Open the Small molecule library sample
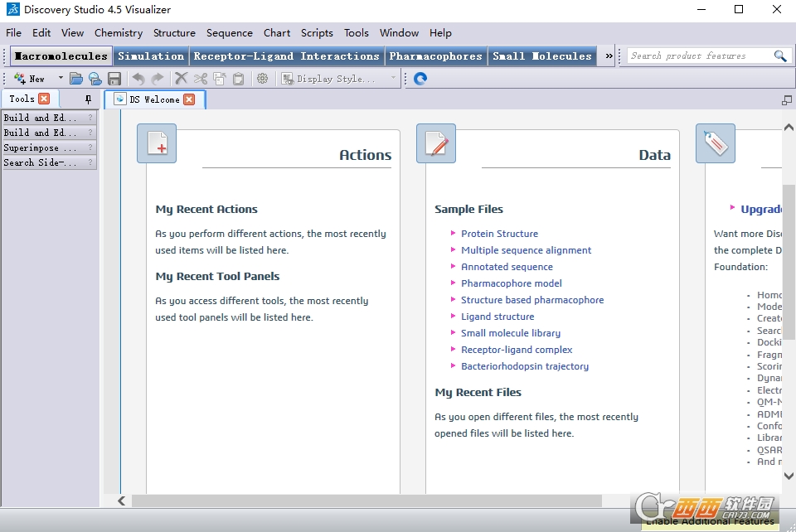796x532 pixels. pyautogui.click(x=511, y=333)
